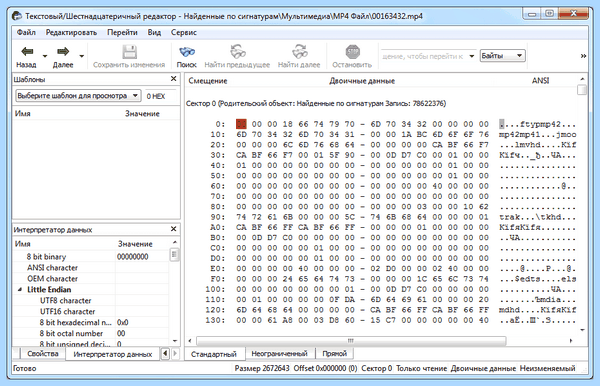Viewport: 600px width, 386px height.
Task: Collapse the Little Endian tree node
Action: point(20,290)
